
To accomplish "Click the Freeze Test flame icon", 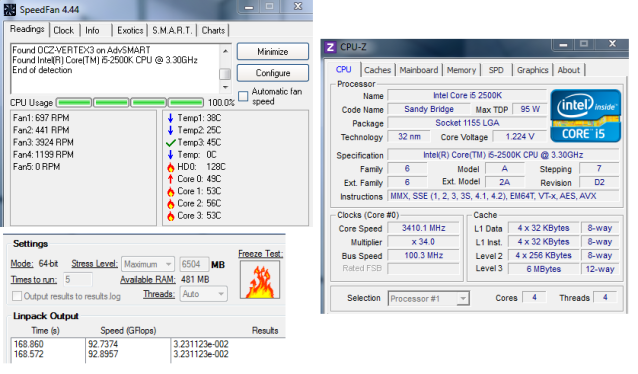I will pos(260,280).
